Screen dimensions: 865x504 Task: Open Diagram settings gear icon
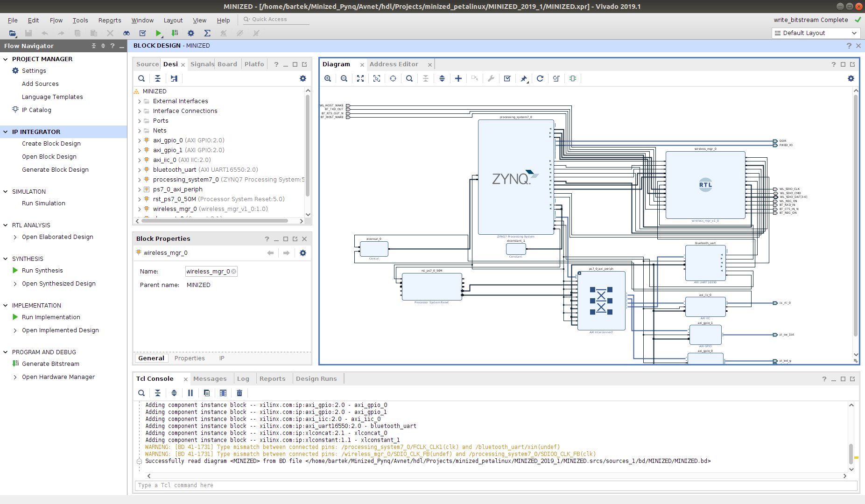tap(851, 78)
